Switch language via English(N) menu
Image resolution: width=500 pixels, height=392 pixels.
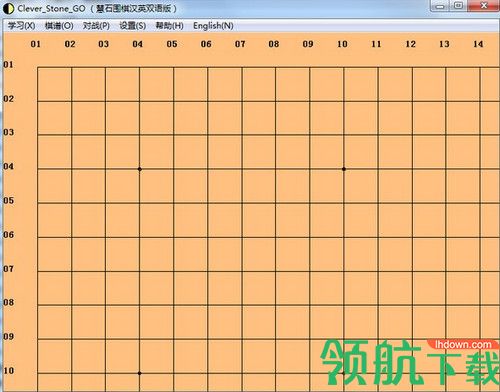[213, 26]
